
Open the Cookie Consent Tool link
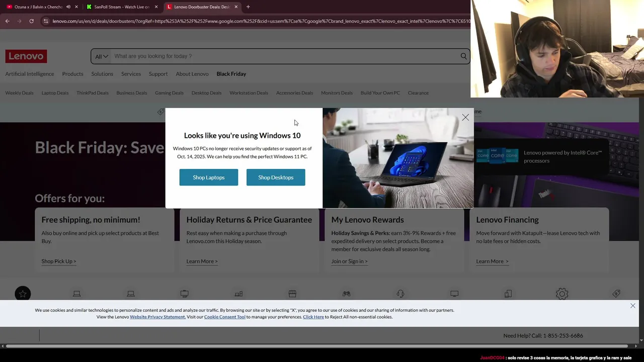[224, 317]
